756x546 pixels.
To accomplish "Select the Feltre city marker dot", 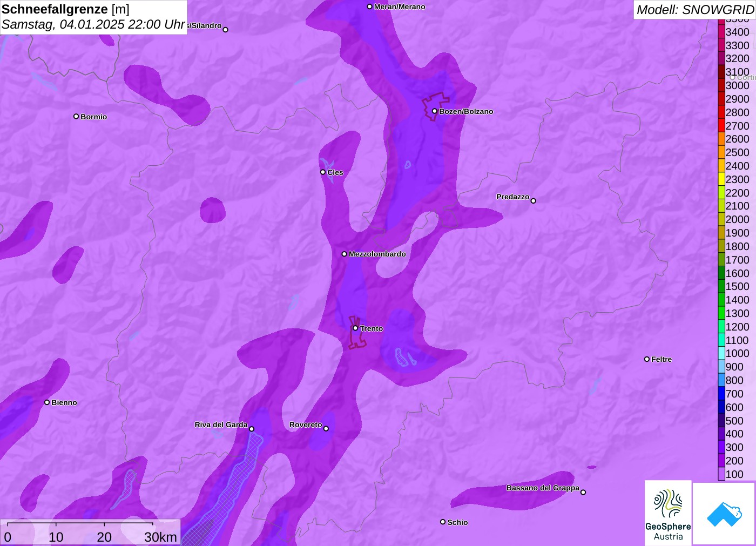I will 647,359.
